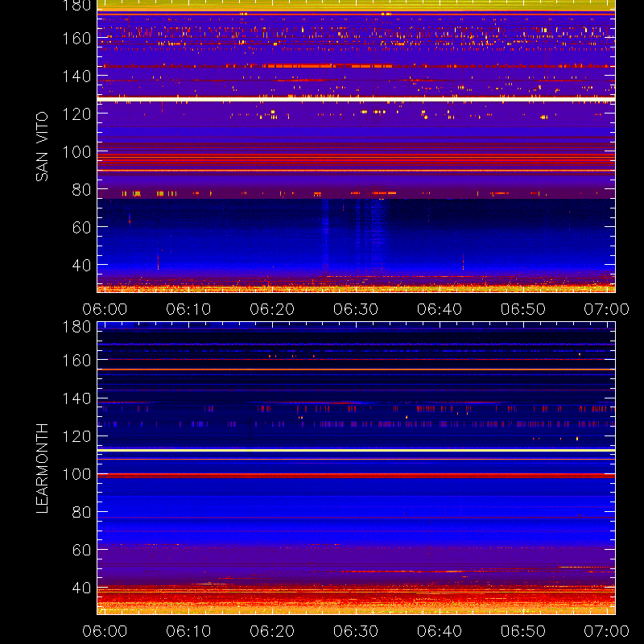Click 07:00 time label under Learmonth plot
The image size is (644, 644).
(x=607, y=631)
